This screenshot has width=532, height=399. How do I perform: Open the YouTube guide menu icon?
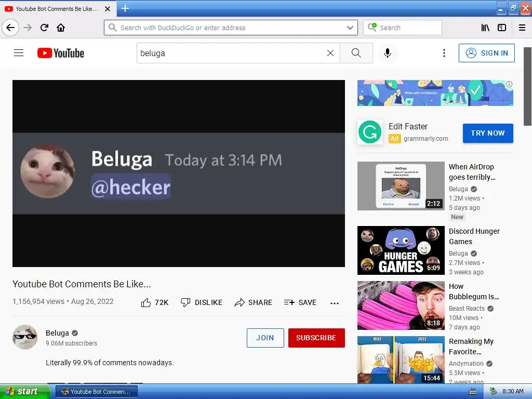[x=19, y=53]
